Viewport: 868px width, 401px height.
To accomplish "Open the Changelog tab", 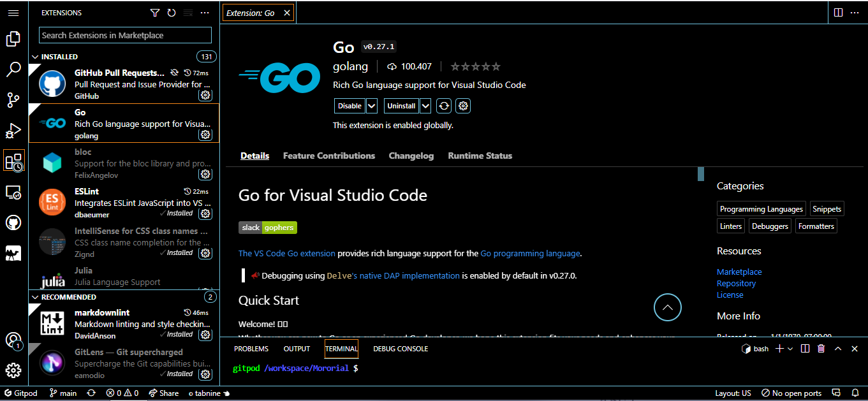I will coord(411,156).
